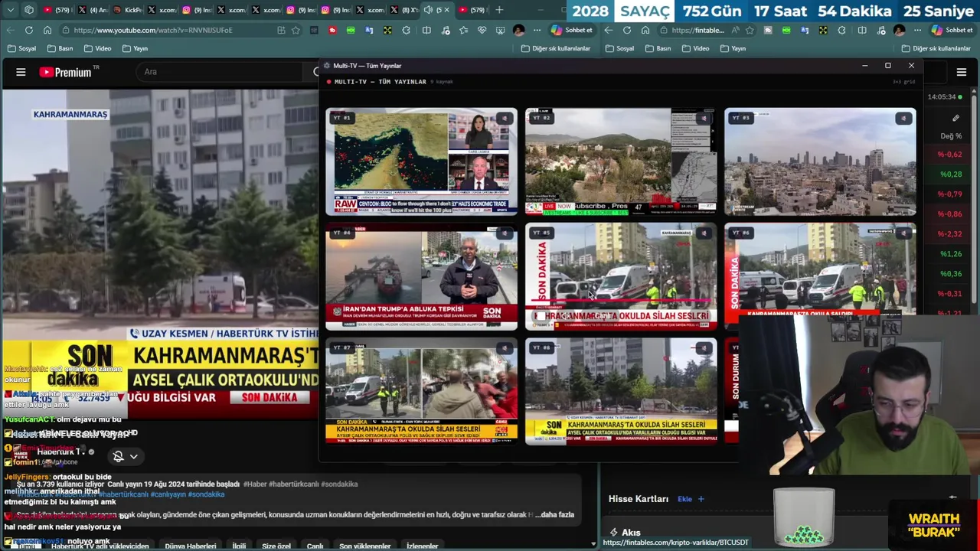Favorite the fintables page with star icon

click(x=750, y=30)
